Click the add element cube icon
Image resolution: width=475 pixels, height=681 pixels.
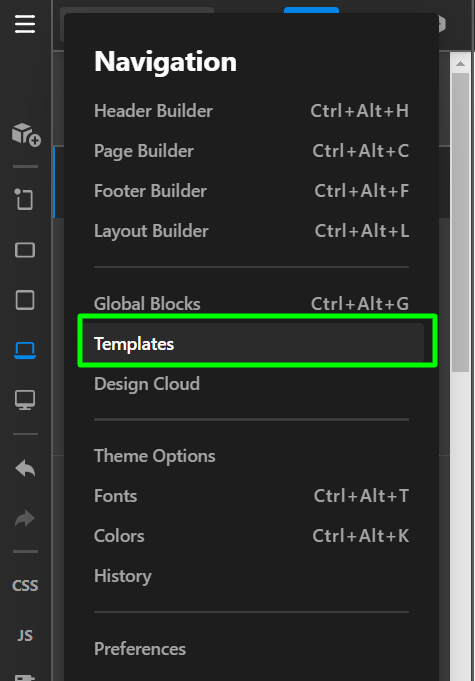[26, 135]
